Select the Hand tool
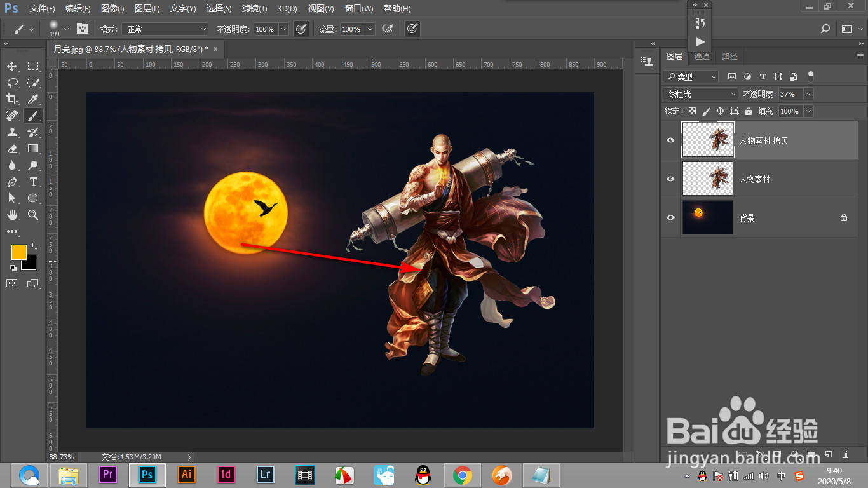868x488 pixels. 12,215
